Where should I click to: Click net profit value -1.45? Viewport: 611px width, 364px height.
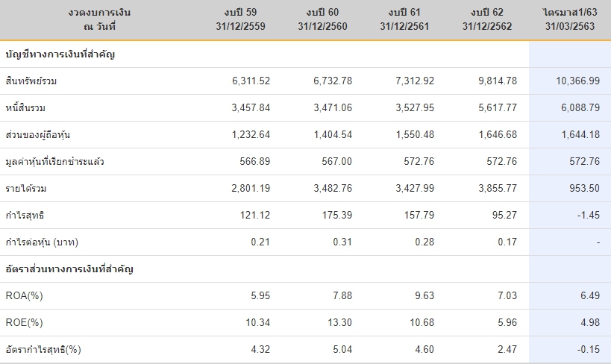[587, 216]
